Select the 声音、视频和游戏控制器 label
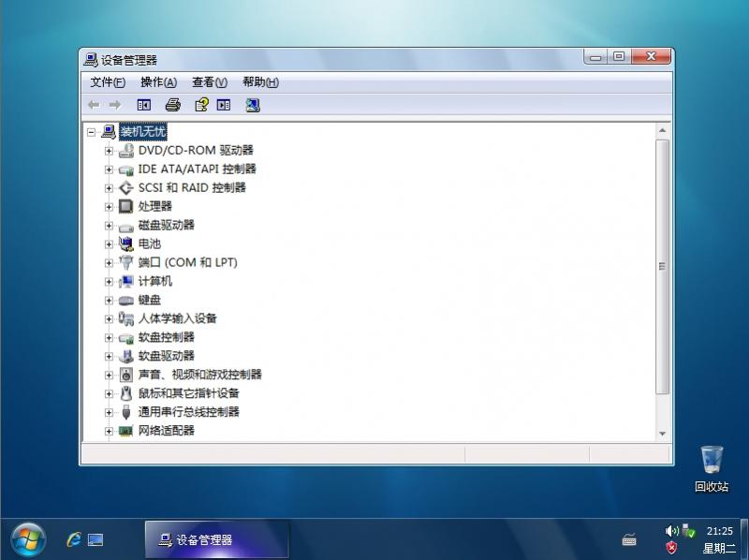The width and height of the screenshot is (749, 560). point(199,375)
